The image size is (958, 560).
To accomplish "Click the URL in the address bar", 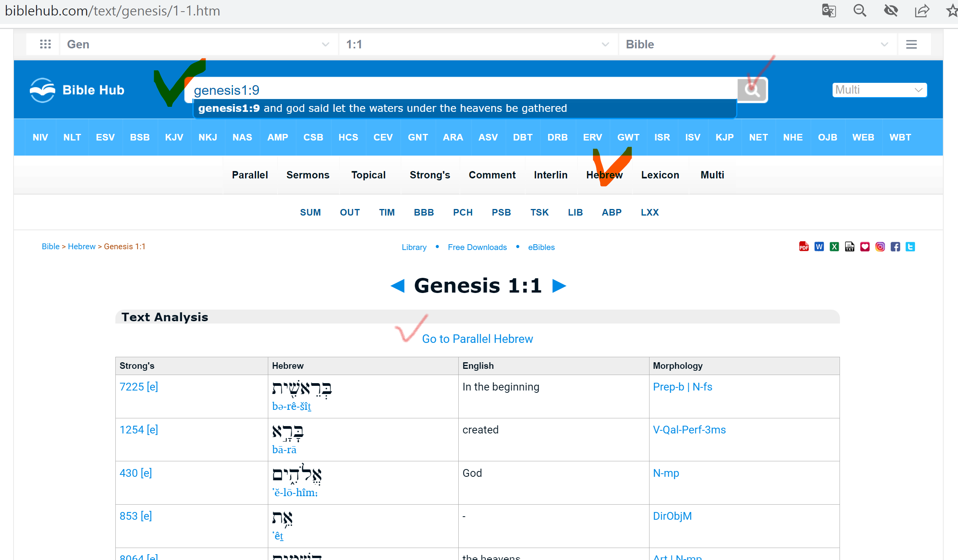I will 112,11.
